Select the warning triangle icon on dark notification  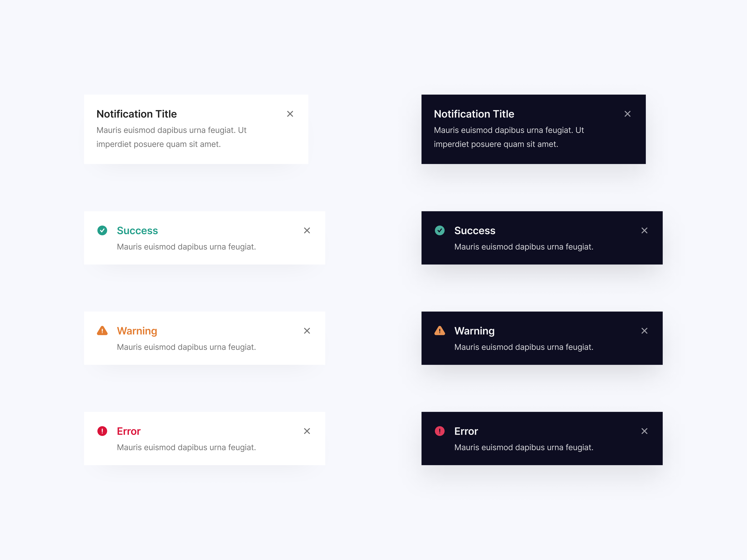[x=440, y=331]
